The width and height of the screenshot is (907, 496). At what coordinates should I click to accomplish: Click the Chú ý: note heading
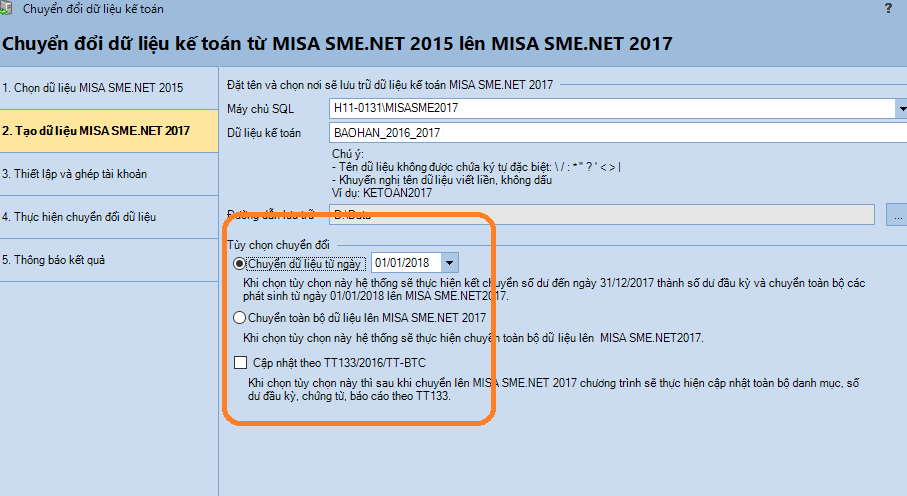click(348, 154)
